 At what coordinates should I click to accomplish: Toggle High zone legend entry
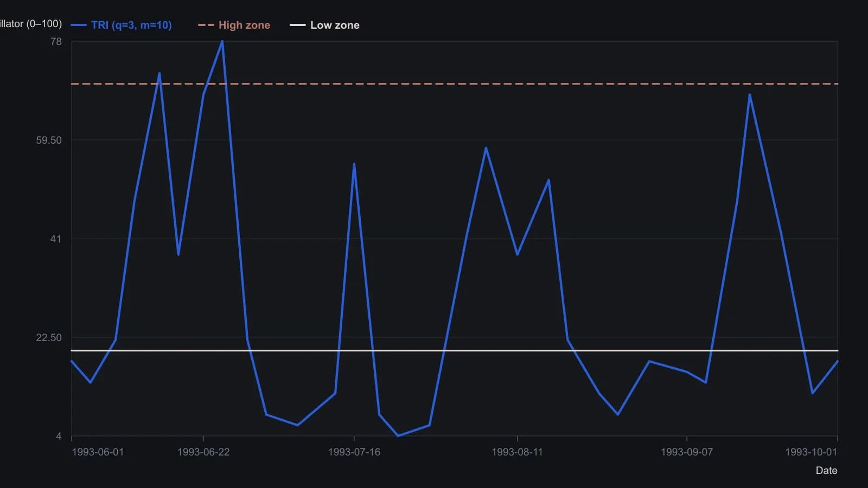(234, 25)
